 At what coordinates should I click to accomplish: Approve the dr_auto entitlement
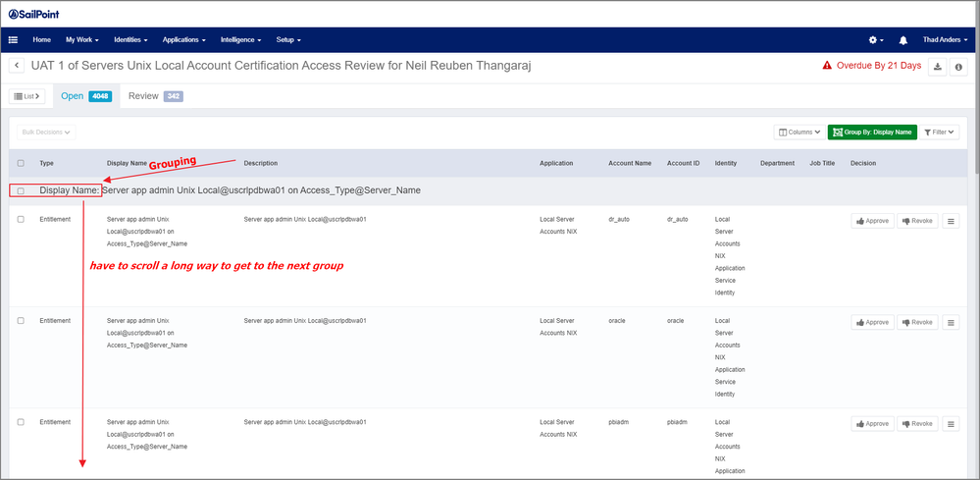[871, 221]
